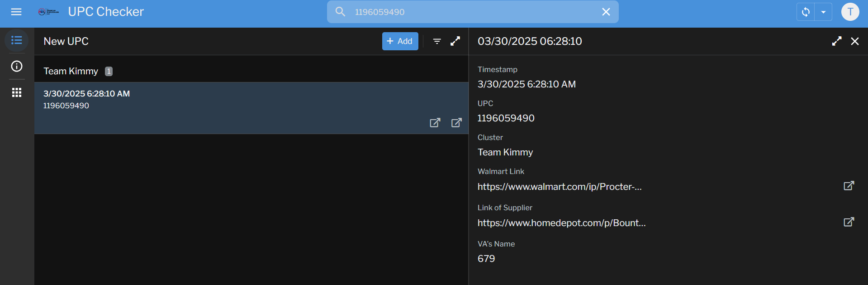Close the record detail panel
868x285 pixels.
tap(855, 41)
